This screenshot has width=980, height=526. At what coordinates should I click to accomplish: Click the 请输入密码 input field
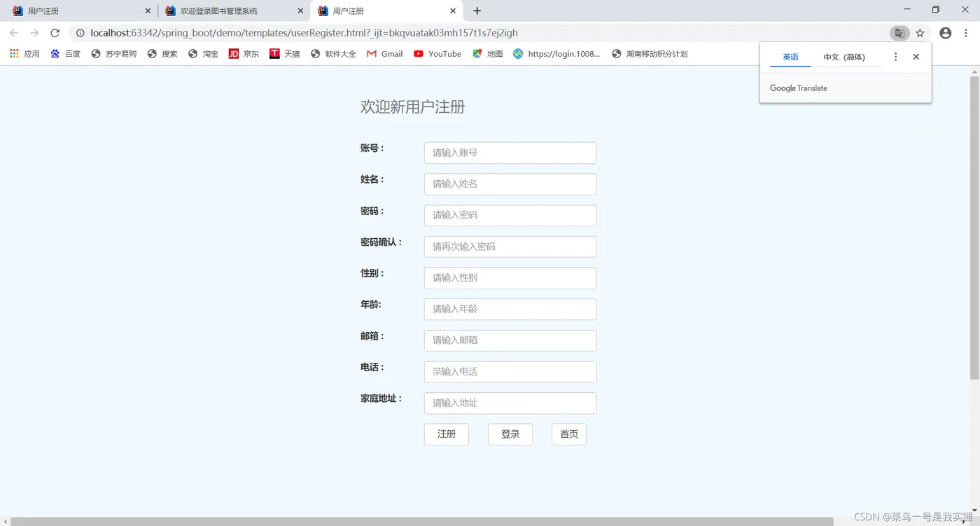[510, 215]
